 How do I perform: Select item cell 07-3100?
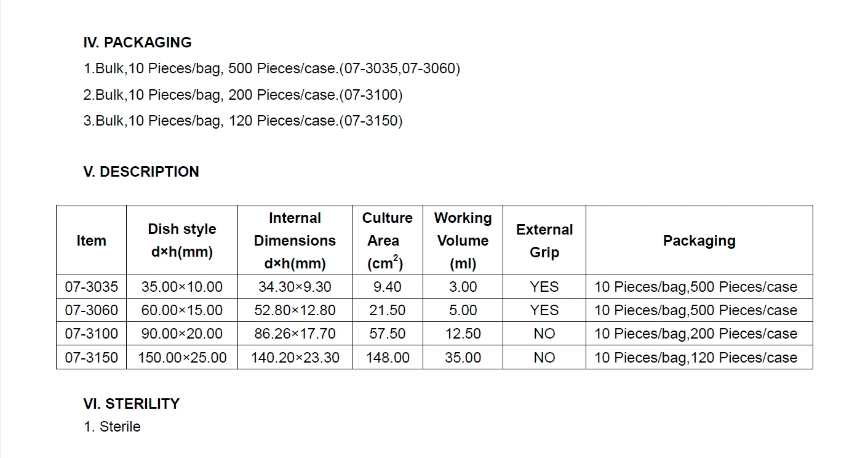(91, 334)
